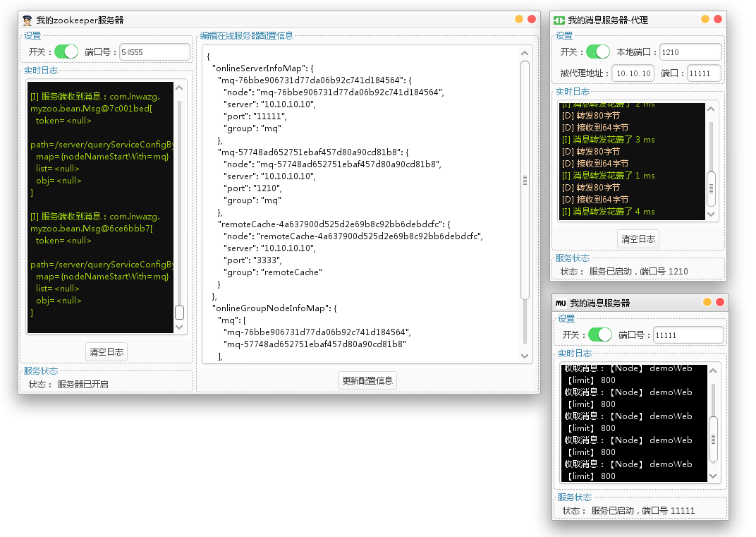756x537 pixels.
Task: Click up arrow of proxy log scrollbar
Action: 711,109
